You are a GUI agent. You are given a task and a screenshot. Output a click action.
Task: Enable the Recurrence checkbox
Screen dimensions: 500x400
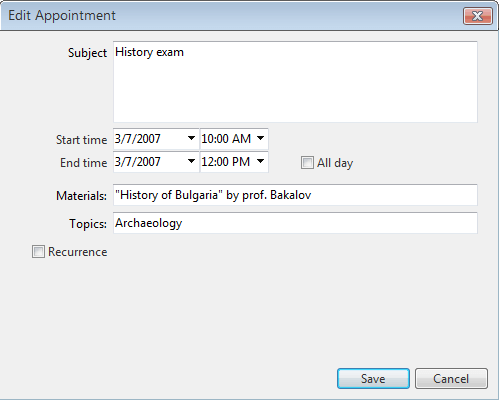(38, 251)
